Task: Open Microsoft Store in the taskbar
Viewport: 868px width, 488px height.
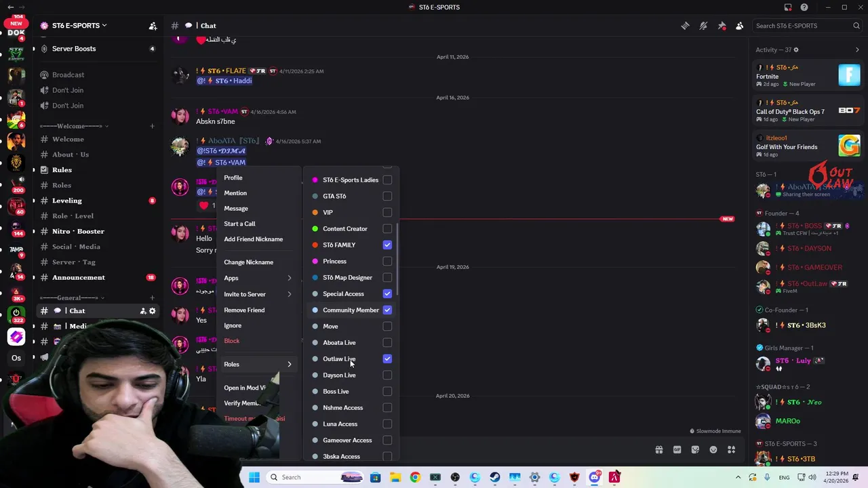Action: [x=375, y=477]
